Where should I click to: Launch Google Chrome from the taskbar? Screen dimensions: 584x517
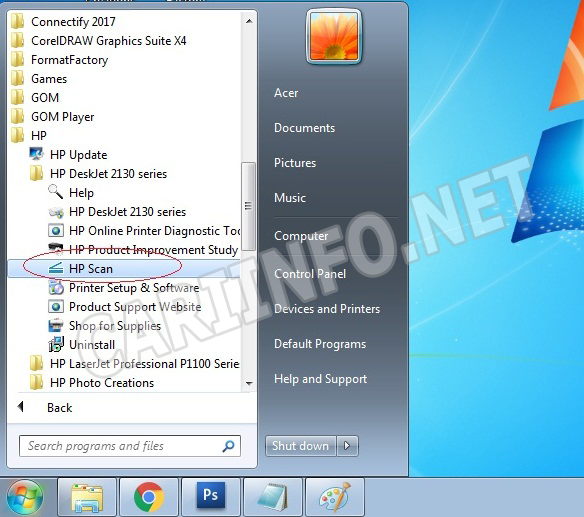[x=149, y=497]
